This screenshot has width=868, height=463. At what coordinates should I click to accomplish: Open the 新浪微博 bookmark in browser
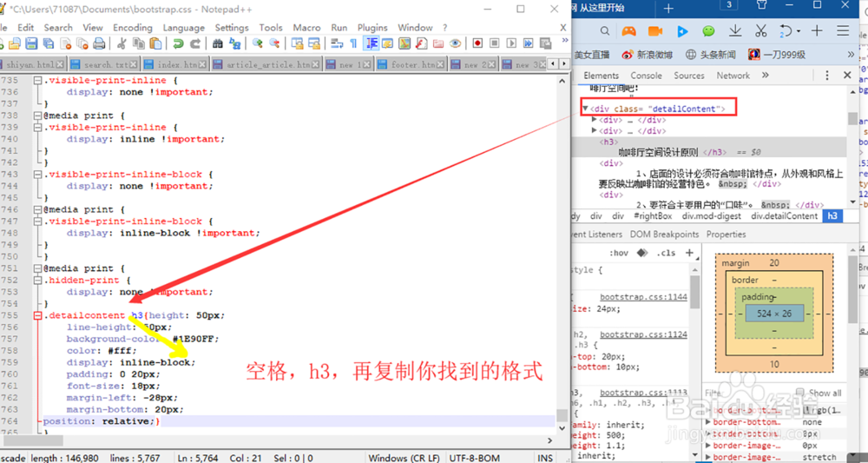pyautogui.click(x=647, y=54)
